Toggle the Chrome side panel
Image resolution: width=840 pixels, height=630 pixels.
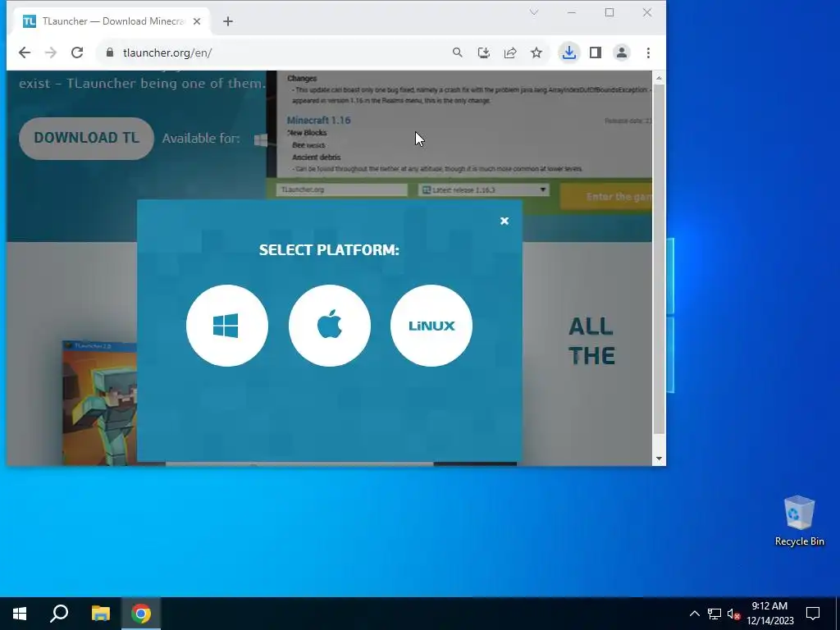pyautogui.click(x=596, y=52)
